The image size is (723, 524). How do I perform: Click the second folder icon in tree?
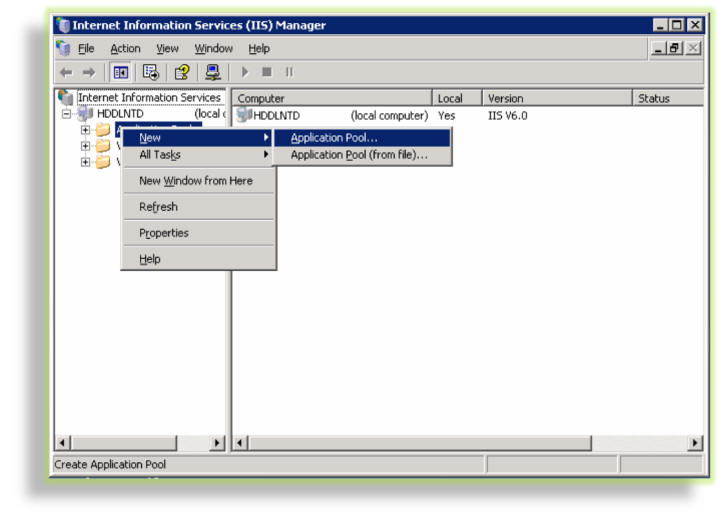(x=103, y=146)
